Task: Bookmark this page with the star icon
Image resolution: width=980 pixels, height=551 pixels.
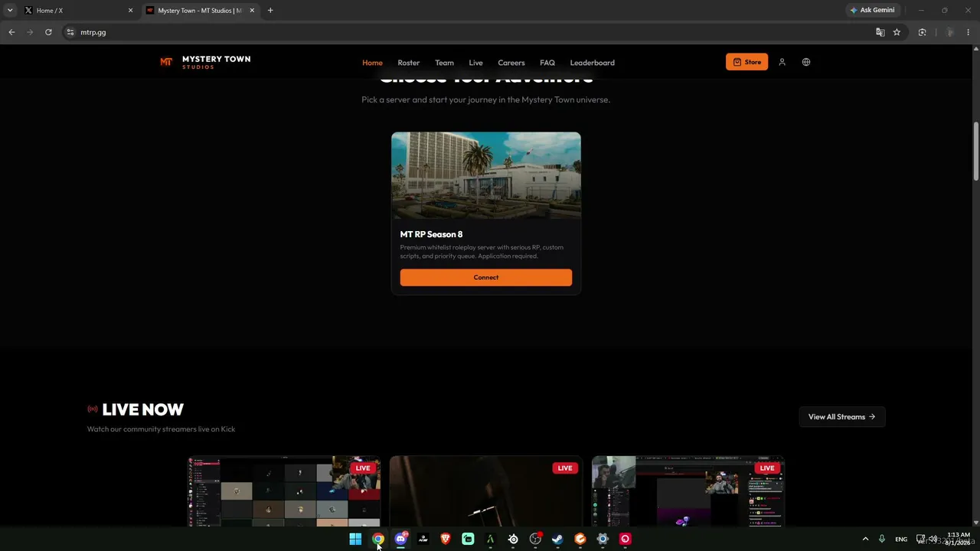Action: coord(897,32)
